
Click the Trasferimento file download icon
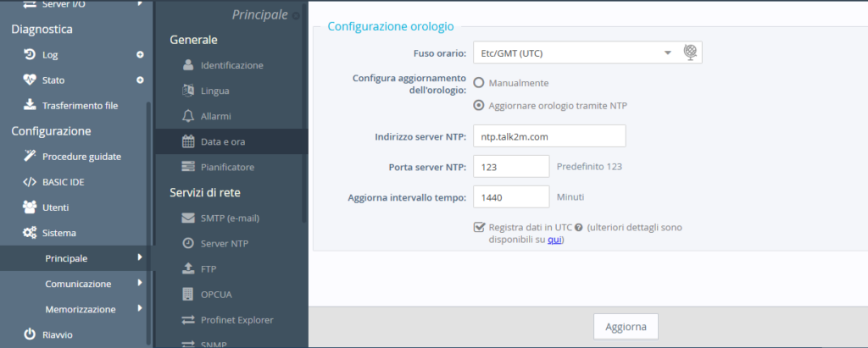click(29, 106)
